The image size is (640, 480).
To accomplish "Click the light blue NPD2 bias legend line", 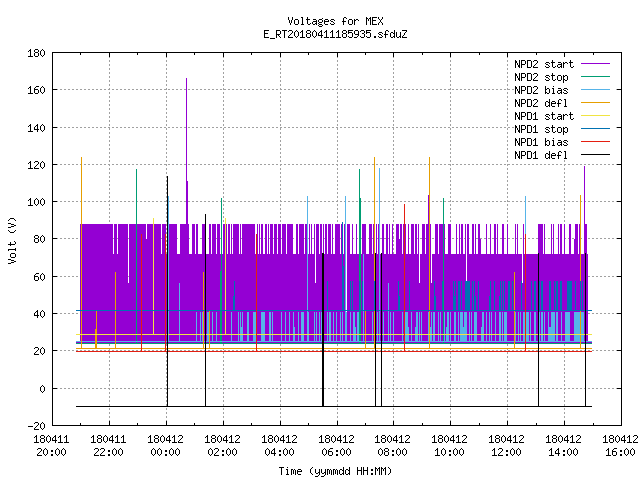I will coord(595,90).
